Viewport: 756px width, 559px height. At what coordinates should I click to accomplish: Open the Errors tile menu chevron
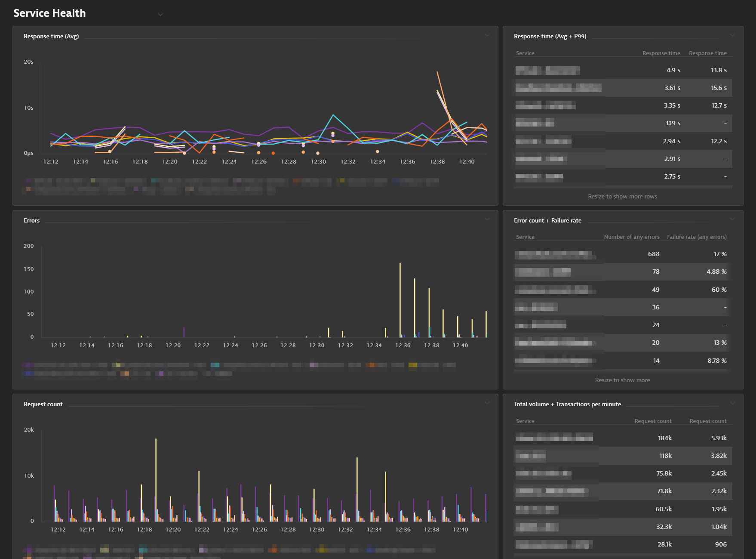pyautogui.click(x=487, y=219)
